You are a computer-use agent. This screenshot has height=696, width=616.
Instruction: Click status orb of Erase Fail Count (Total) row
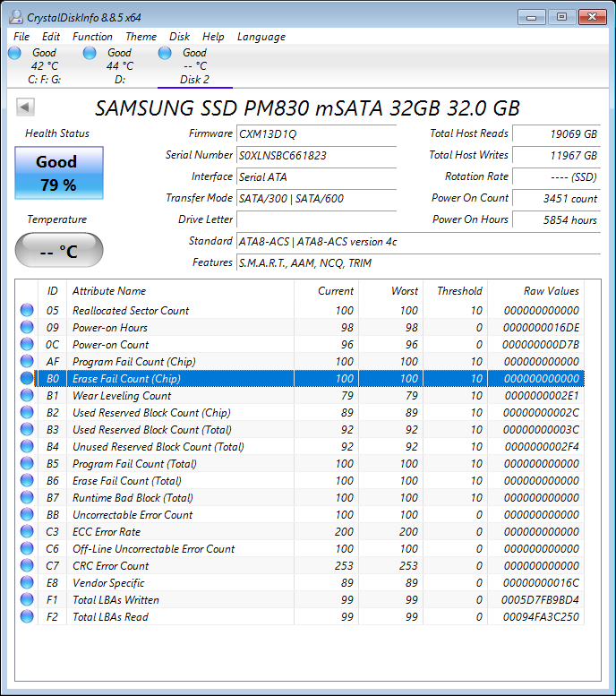pyautogui.click(x=27, y=480)
